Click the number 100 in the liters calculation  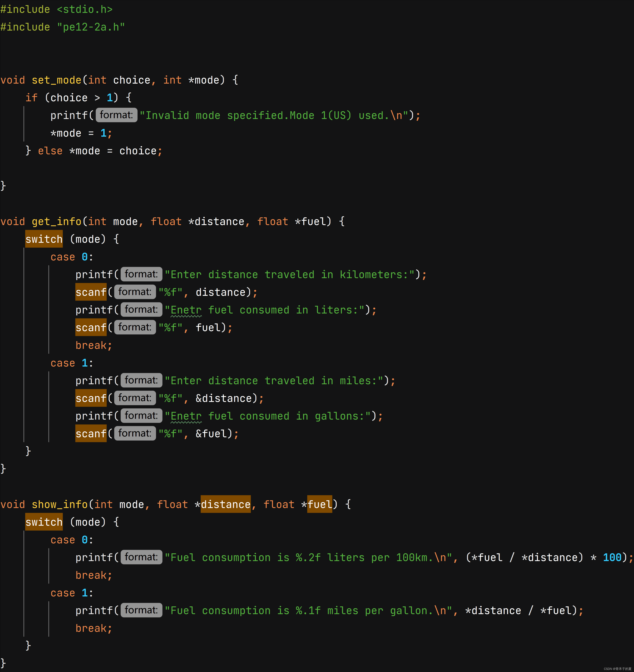coord(612,557)
